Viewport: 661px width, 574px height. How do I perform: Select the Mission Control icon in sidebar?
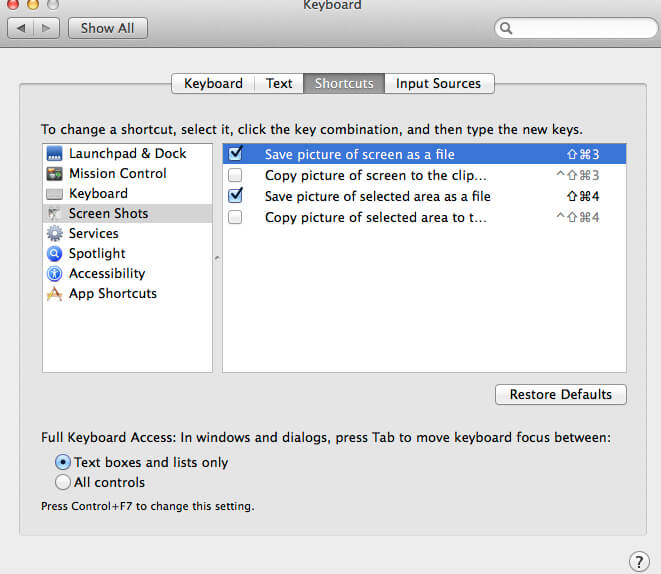click(x=54, y=174)
